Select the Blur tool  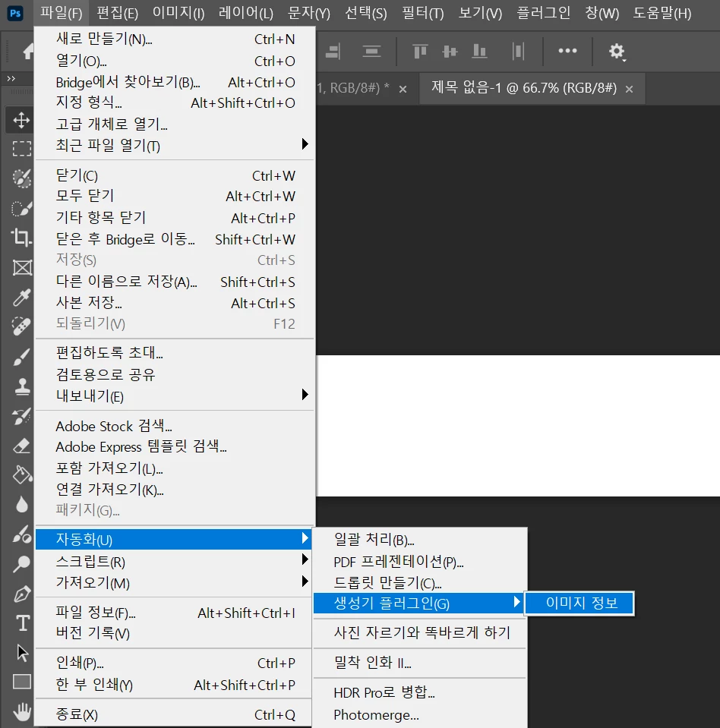[21, 504]
